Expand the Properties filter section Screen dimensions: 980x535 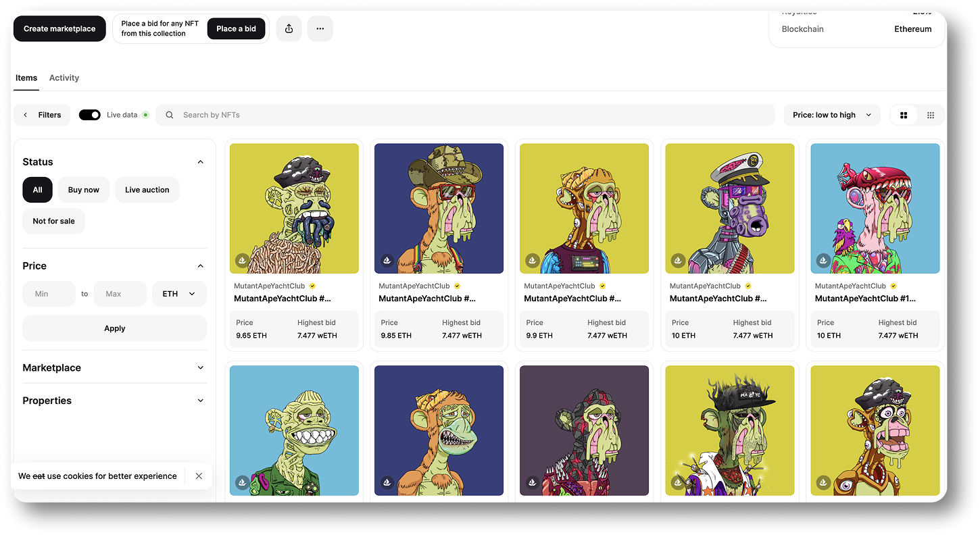200,401
